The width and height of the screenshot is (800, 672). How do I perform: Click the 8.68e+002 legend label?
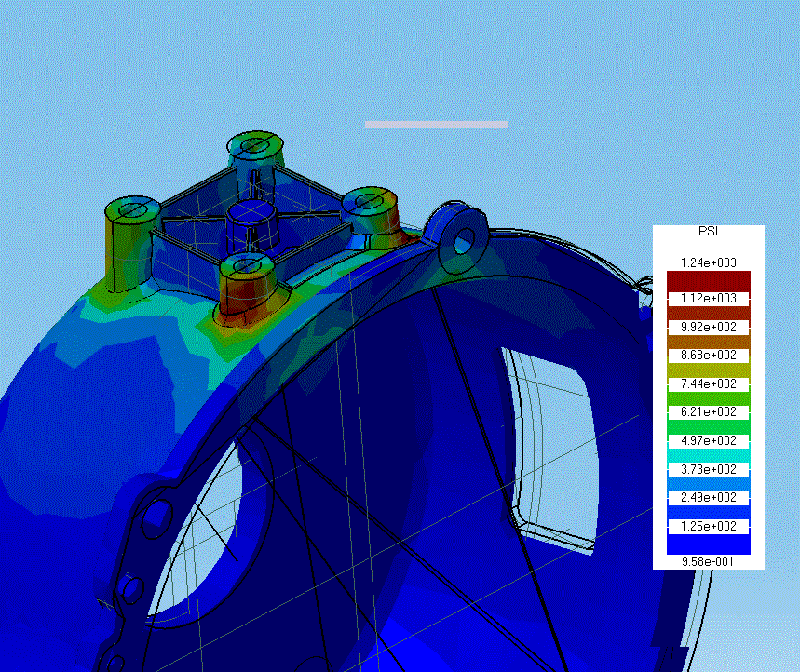[708, 355]
